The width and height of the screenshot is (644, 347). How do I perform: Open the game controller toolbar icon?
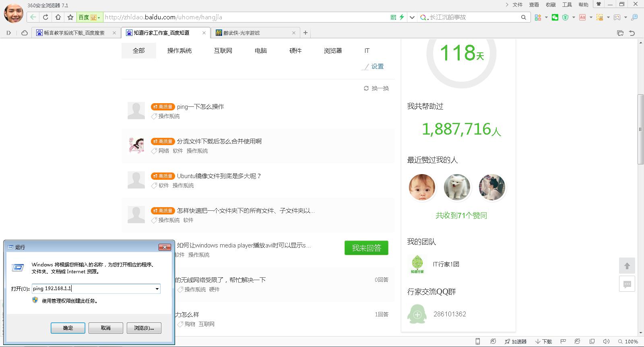(617, 17)
